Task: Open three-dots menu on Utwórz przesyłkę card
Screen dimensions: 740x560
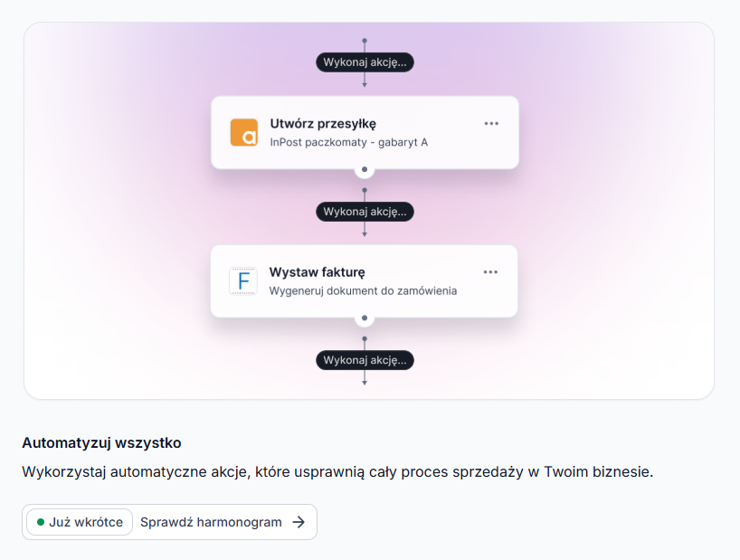Action: [491, 124]
